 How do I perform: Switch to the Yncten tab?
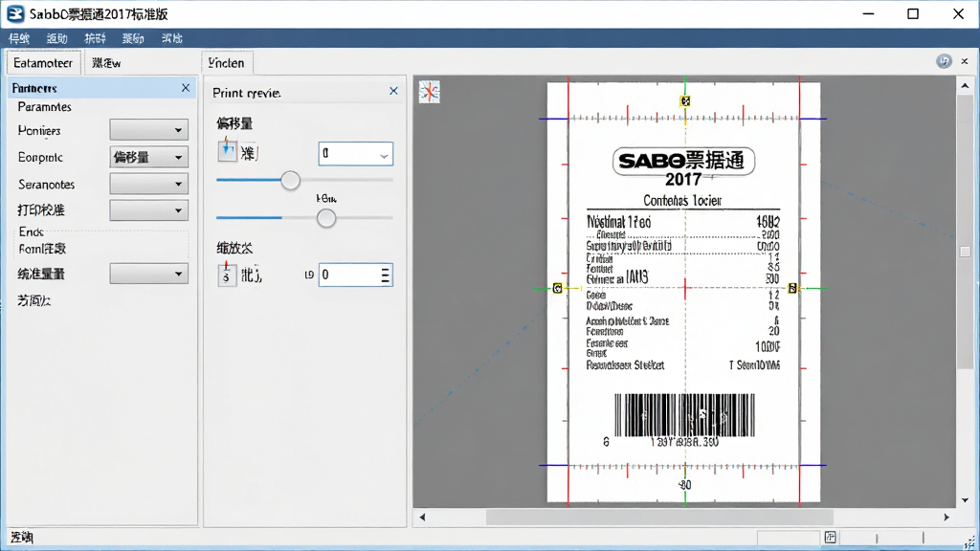226,63
